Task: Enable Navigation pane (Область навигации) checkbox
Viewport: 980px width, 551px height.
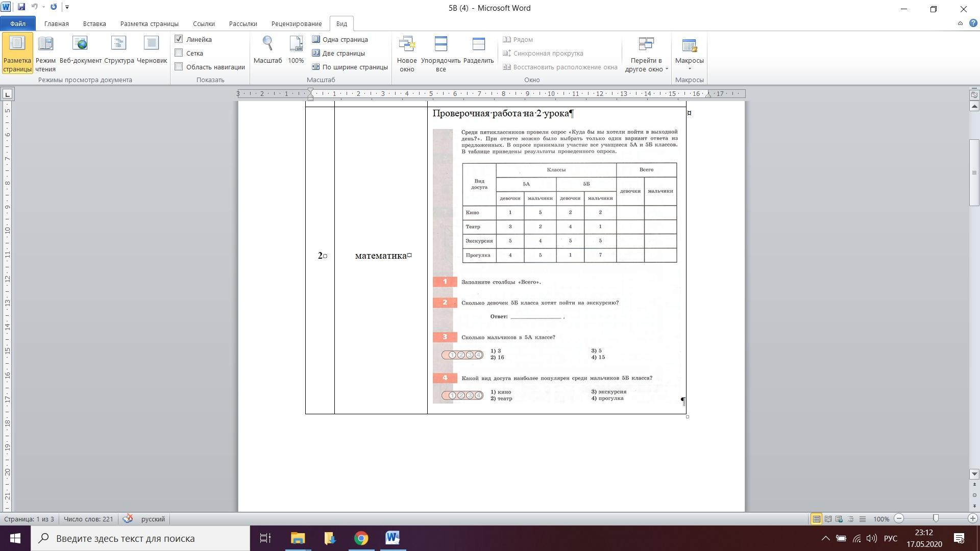Action: tap(179, 67)
